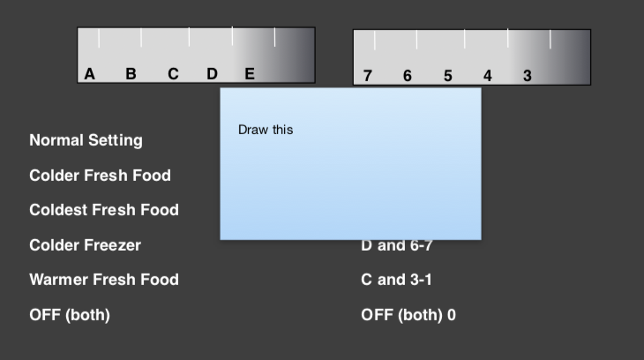Select the 'Warmer Fresh Food' label
This screenshot has height=360, width=644.
(104, 280)
